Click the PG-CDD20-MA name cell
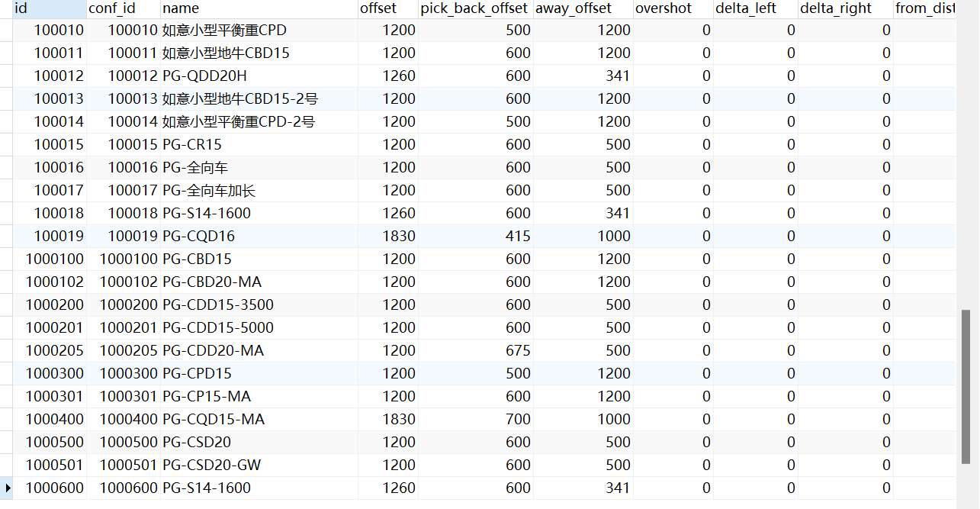The height and width of the screenshot is (509, 980). (x=259, y=350)
